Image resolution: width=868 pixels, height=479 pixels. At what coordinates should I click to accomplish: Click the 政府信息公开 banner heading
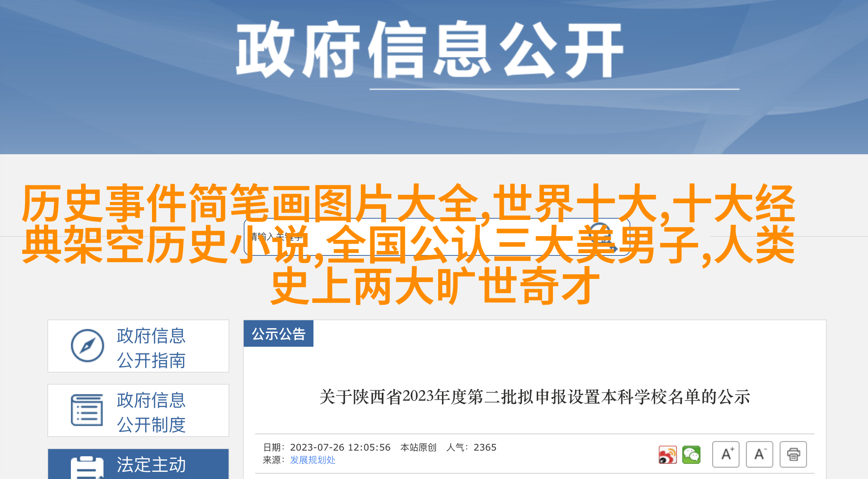point(430,50)
